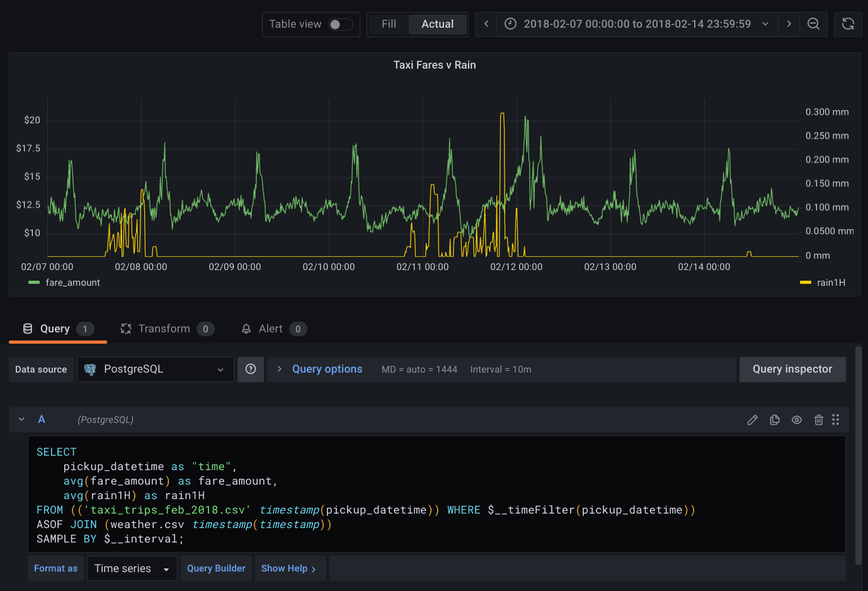Click the zoom out time range icon
Viewport: 868px width, 591px height.
pyautogui.click(x=813, y=24)
